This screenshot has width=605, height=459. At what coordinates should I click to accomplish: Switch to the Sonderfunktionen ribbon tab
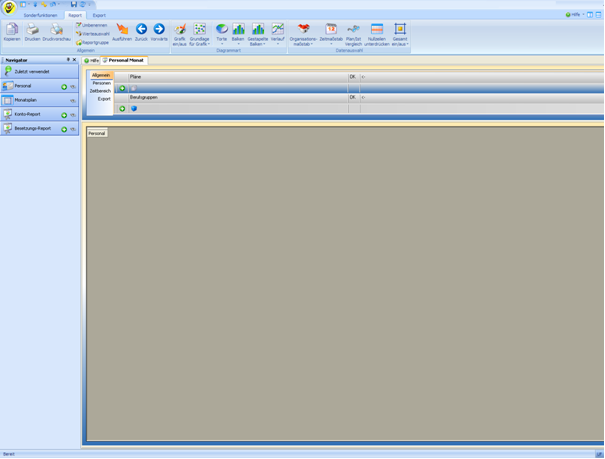click(x=41, y=15)
